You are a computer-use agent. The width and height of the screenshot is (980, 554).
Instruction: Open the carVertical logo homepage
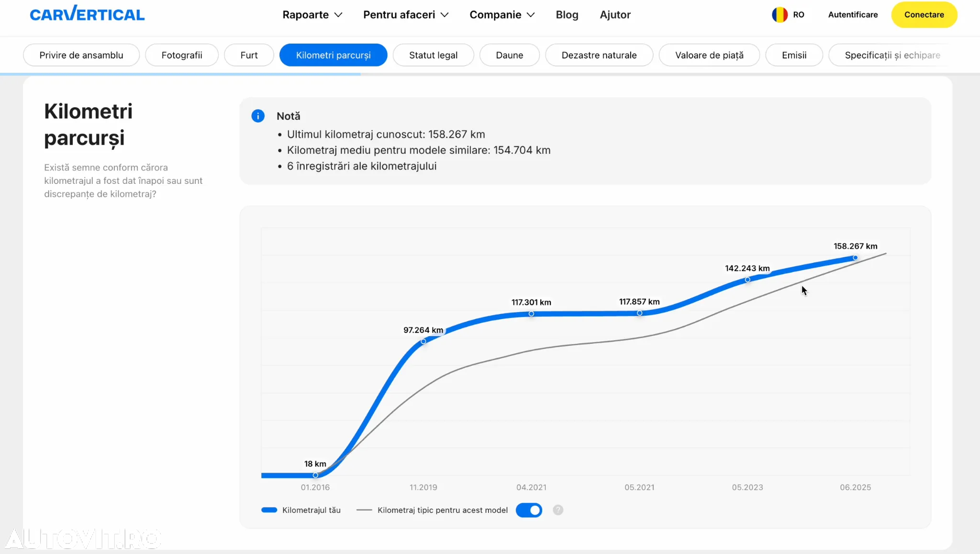pos(87,14)
